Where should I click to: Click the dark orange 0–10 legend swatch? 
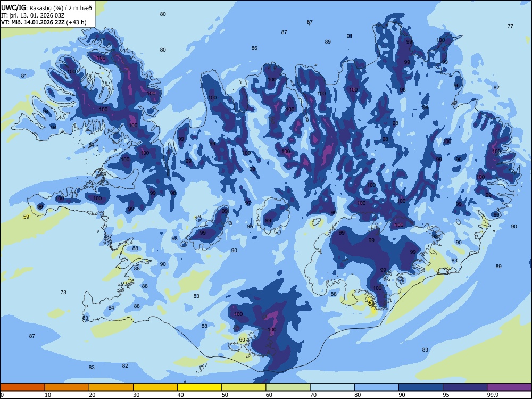pos(22,387)
